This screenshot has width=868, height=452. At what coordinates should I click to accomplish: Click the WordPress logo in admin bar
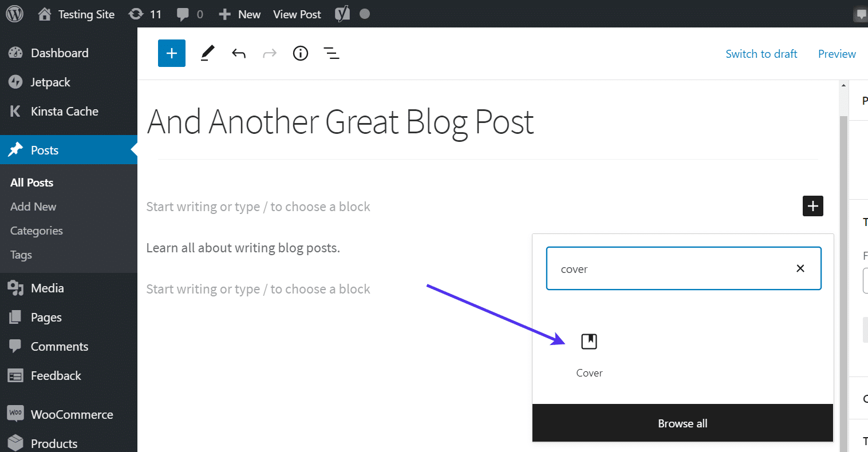(14, 14)
